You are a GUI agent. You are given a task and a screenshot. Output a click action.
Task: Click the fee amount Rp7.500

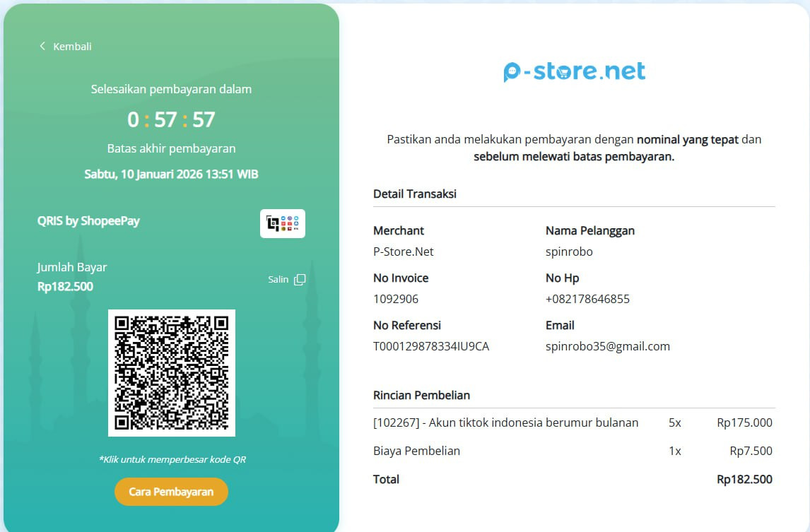[x=751, y=451]
